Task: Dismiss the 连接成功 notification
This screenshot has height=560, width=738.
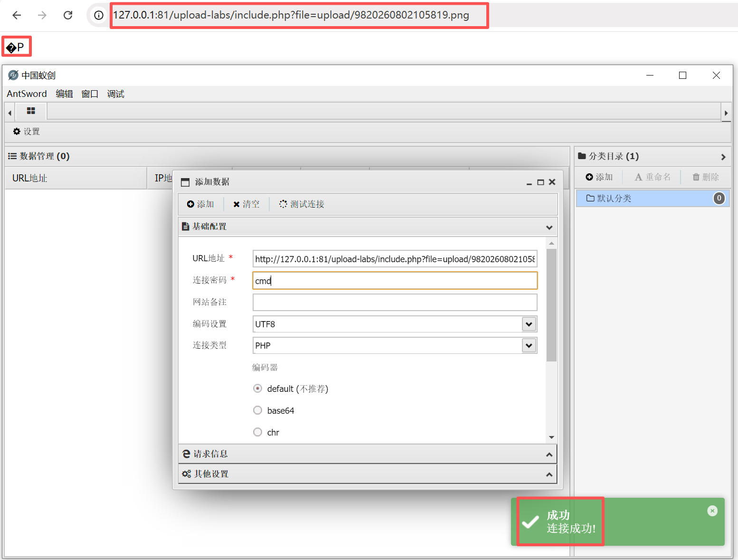Action: [712, 511]
